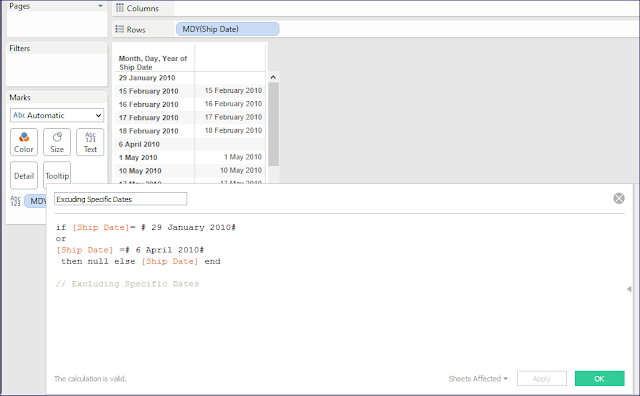Click the Filters shelf title

coord(20,48)
